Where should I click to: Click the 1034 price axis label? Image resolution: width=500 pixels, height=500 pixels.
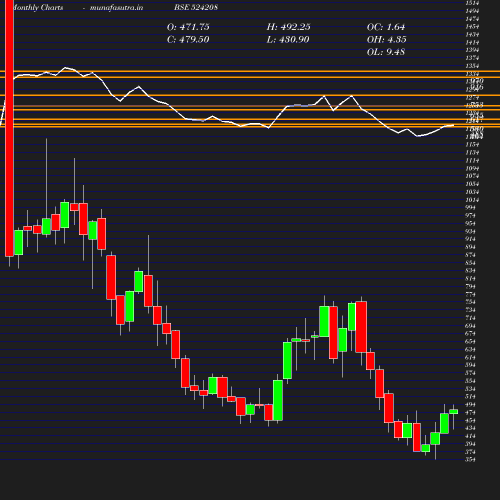pos(472,192)
